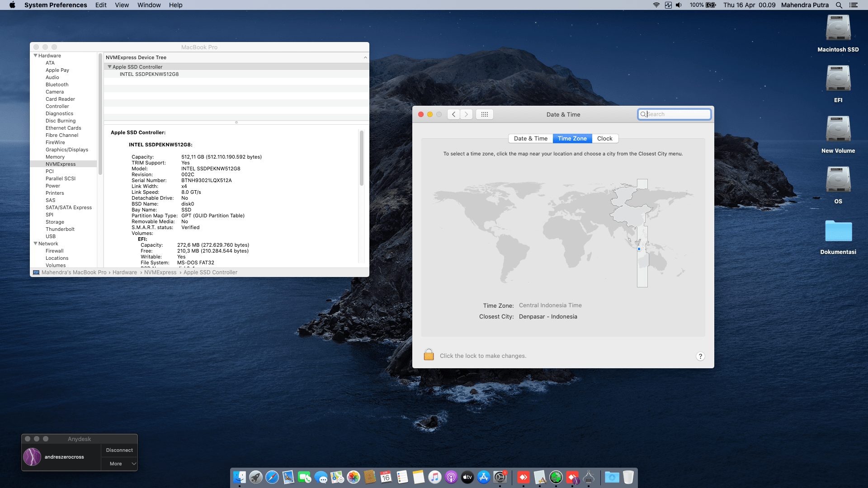Open Maps from the dock
The image size is (868, 488).
pos(337,477)
